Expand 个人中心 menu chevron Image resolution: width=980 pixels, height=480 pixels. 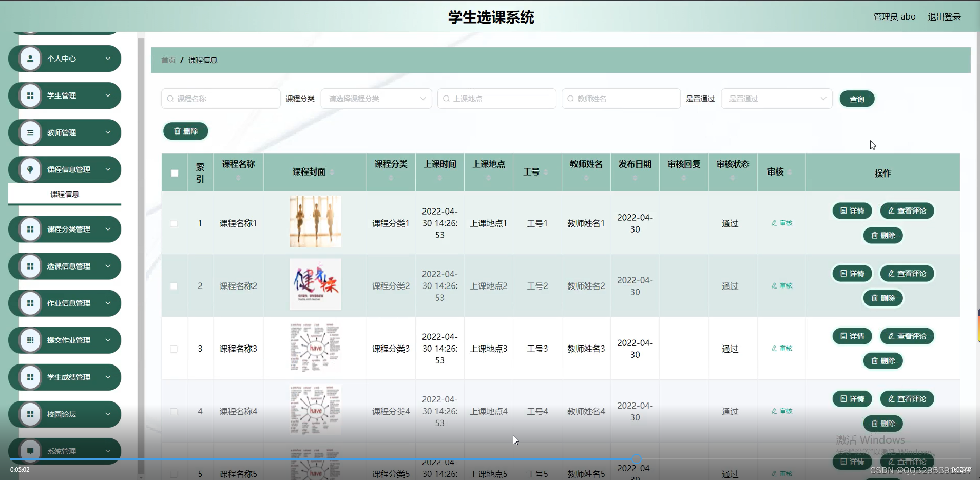108,59
